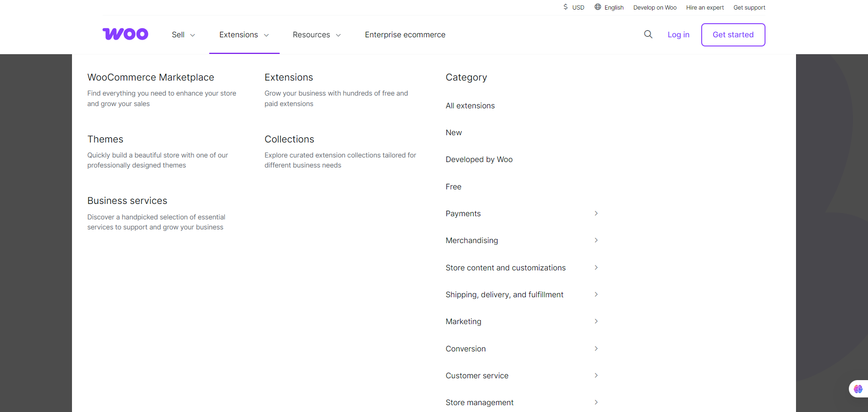The width and height of the screenshot is (868, 412).
Task: Open the Themes section heading
Action: tap(105, 139)
